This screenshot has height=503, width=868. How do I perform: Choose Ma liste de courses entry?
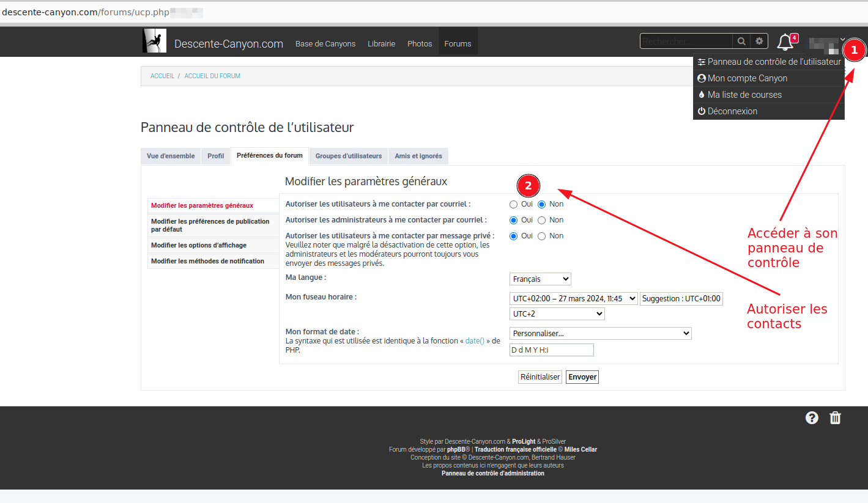coord(769,95)
